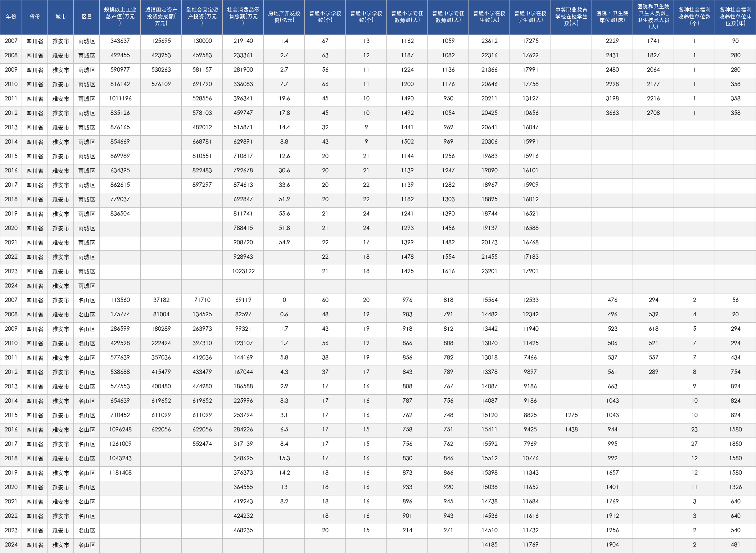Click 医院、卫生院床位数 header
Screen dimensions: 756x553
tap(612, 17)
